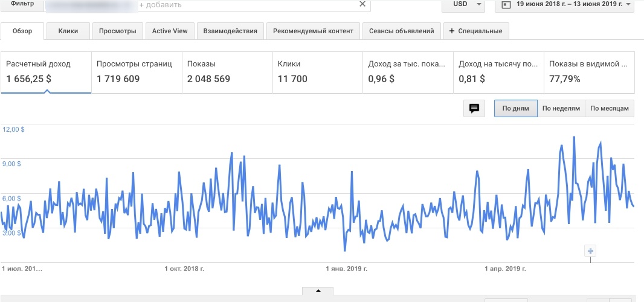Select the Показы metric card
This screenshot has height=302, width=644.
click(227, 72)
